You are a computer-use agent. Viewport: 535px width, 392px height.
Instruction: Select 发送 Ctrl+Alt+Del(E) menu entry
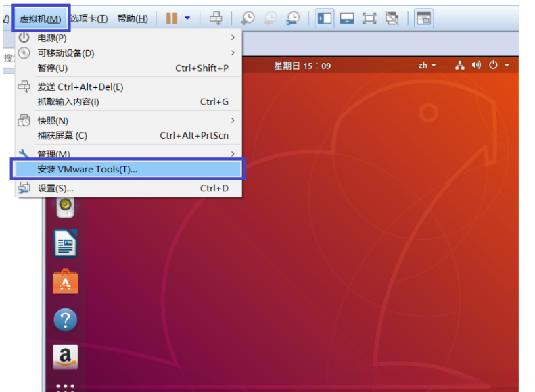[x=129, y=87]
